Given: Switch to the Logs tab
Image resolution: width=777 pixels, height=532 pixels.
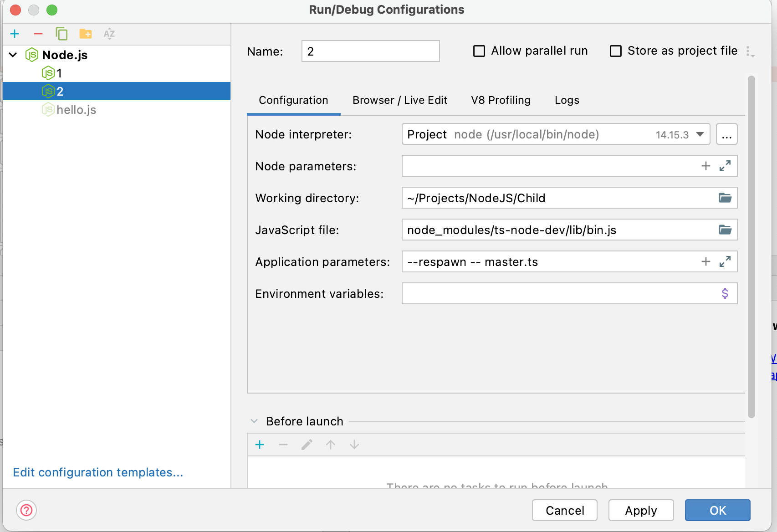Looking at the screenshot, I should click(x=567, y=100).
